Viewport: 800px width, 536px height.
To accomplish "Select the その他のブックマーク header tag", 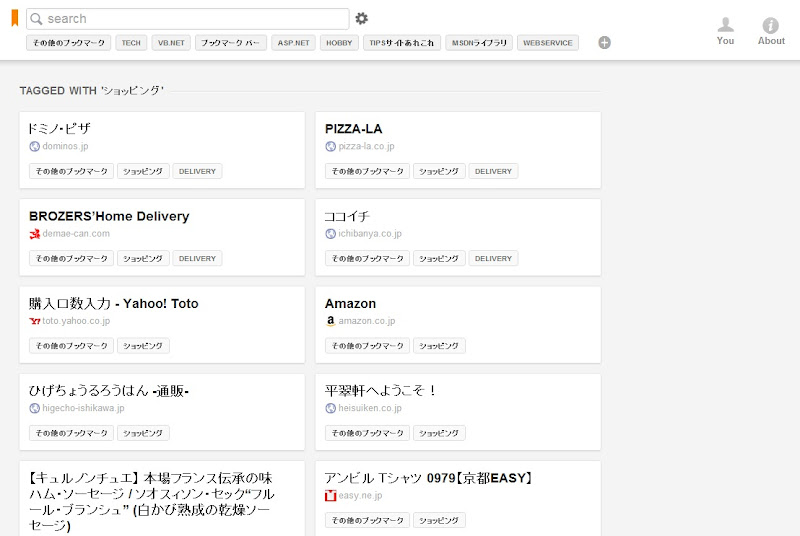I will pos(68,43).
